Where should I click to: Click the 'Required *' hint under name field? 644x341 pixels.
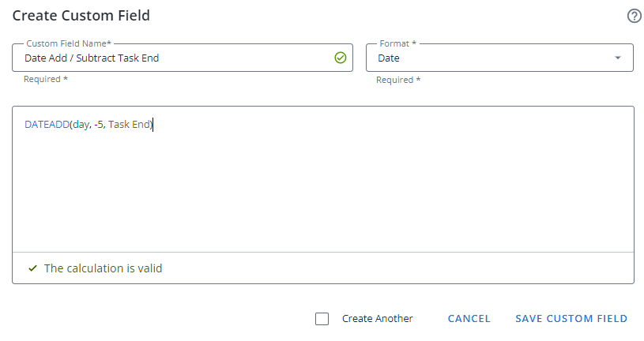tap(46, 80)
